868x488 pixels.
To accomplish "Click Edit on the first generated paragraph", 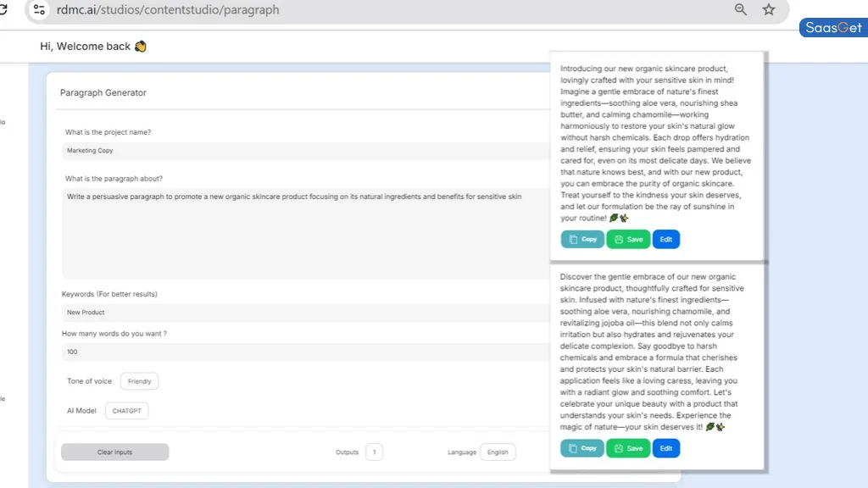I will click(666, 239).
